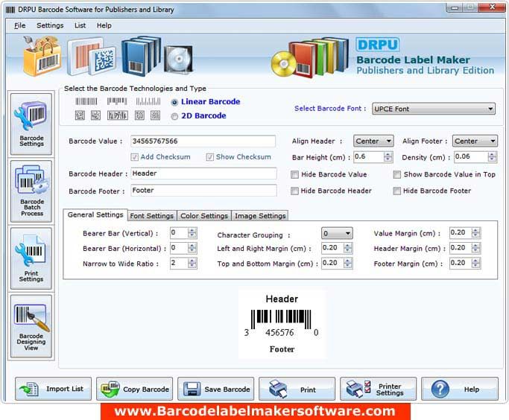Click the fourth 2D barcode sample icon
This screenshot has height=420, width=509.
click(x=139, y=115)
